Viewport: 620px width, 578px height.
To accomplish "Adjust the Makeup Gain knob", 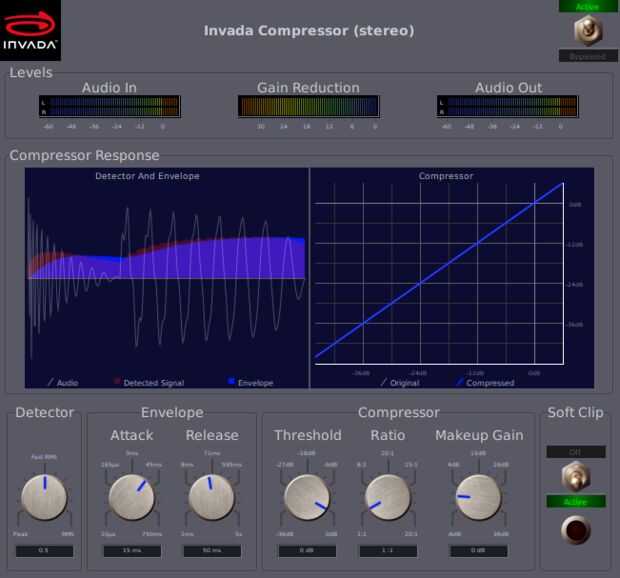I will click(x=478, y=497).
